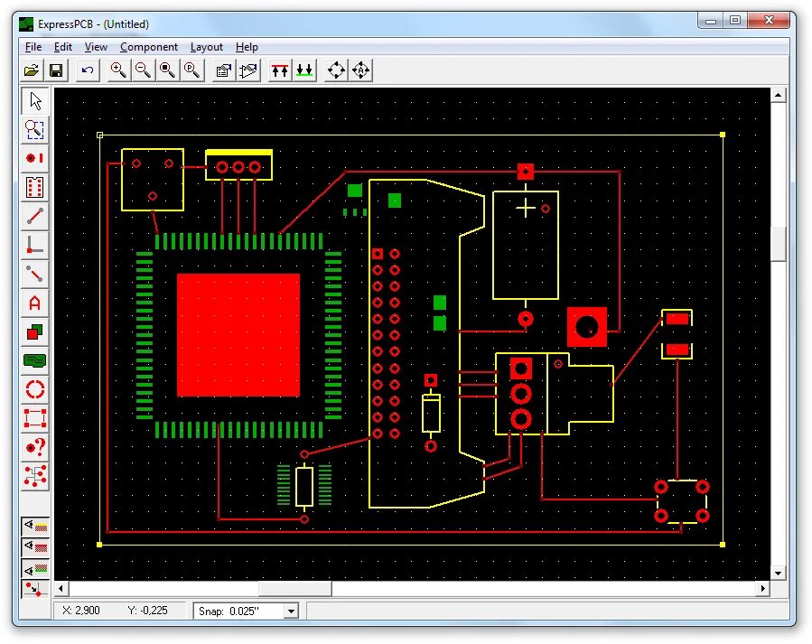Viewport: 812px width, 644px height.
Task: Toggle the bottom layer arrows button
Action: (304, 70)
